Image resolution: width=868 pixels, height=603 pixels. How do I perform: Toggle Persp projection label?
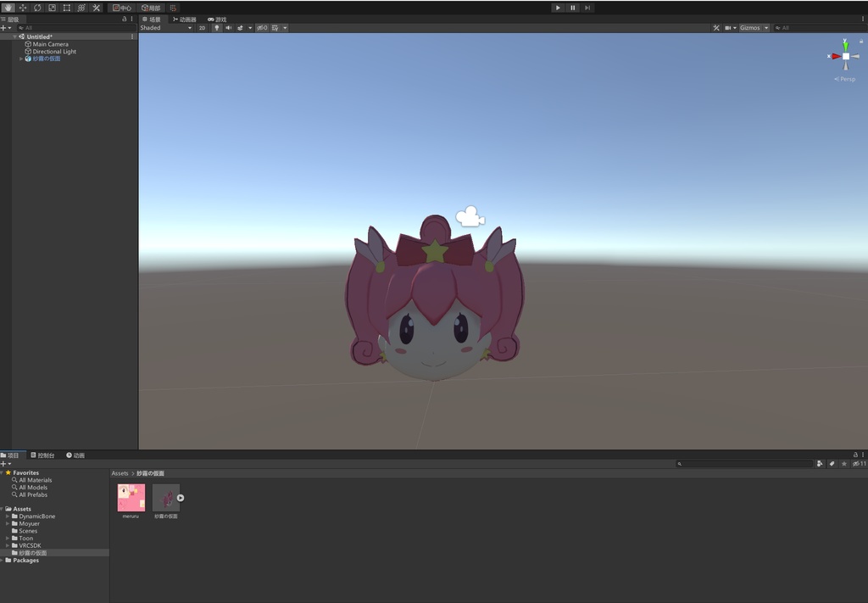pyautogui.click(x=845, y=79)
